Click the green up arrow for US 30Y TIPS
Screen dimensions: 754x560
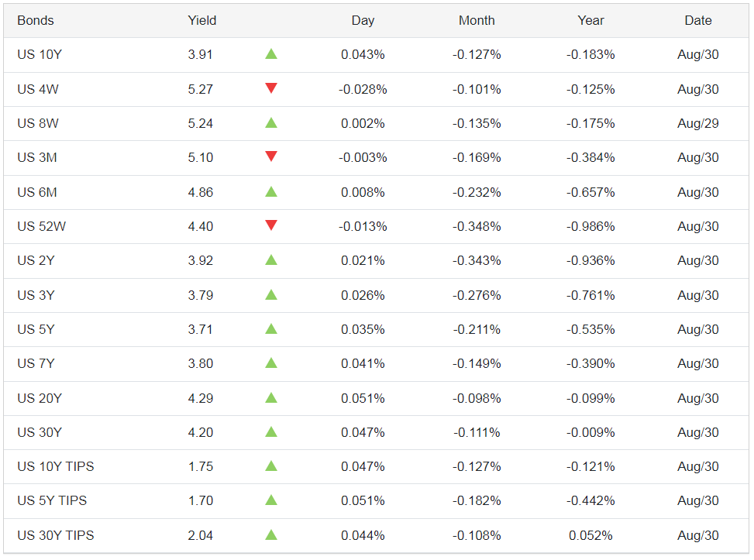coord(270,534)
